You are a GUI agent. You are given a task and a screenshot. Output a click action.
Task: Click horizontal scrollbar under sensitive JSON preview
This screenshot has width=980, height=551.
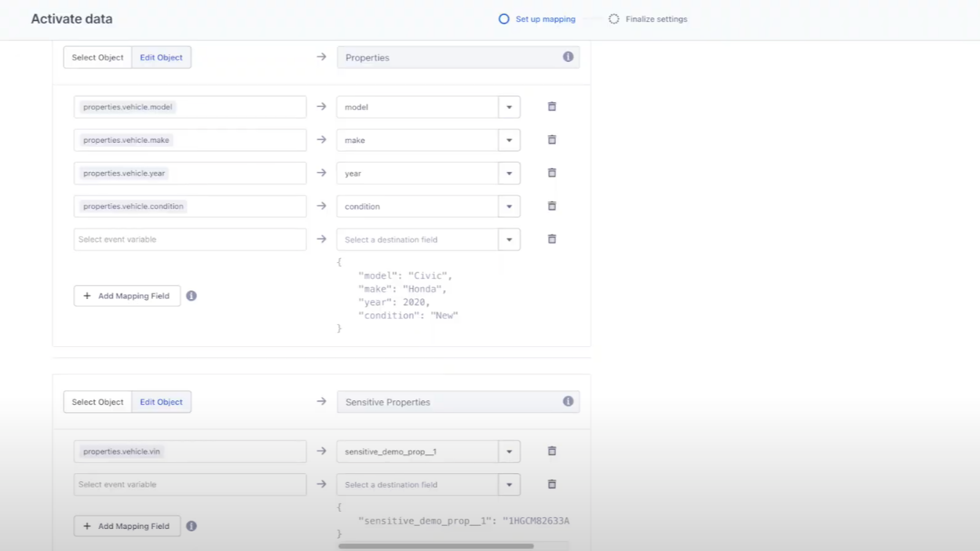[x=436, y=546]
